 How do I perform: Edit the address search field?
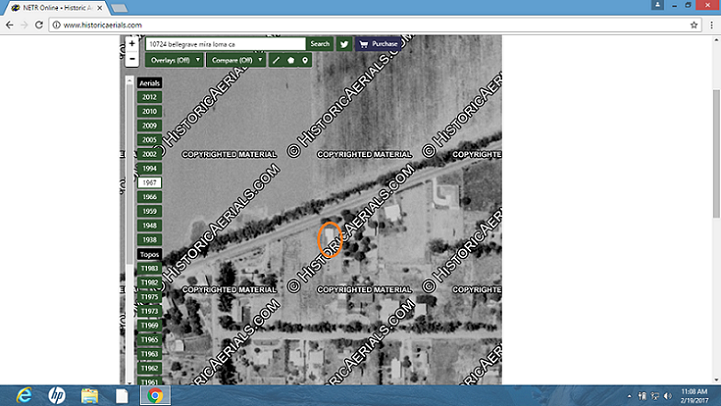tap(225, 44)
